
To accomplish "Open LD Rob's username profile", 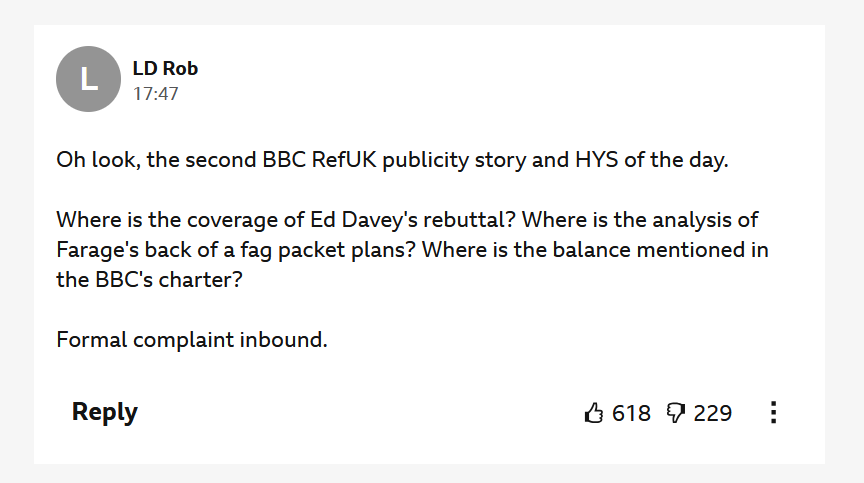I will 165,68.
